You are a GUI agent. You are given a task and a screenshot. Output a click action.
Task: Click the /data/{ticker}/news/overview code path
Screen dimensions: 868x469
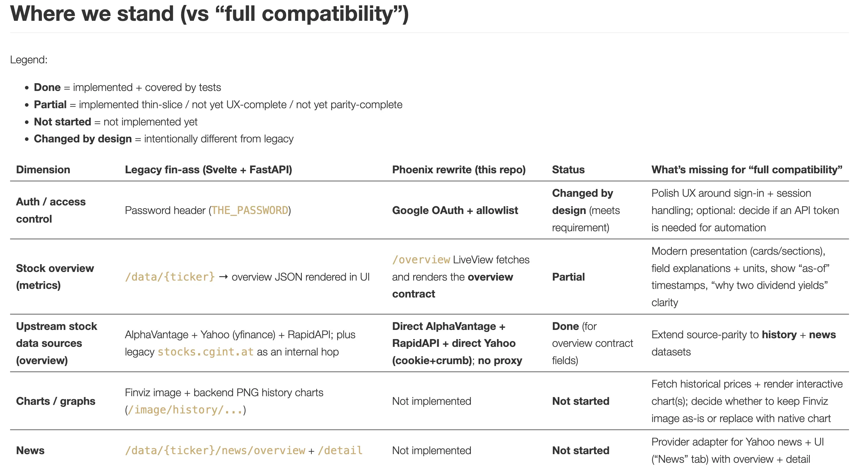[215, 451]
